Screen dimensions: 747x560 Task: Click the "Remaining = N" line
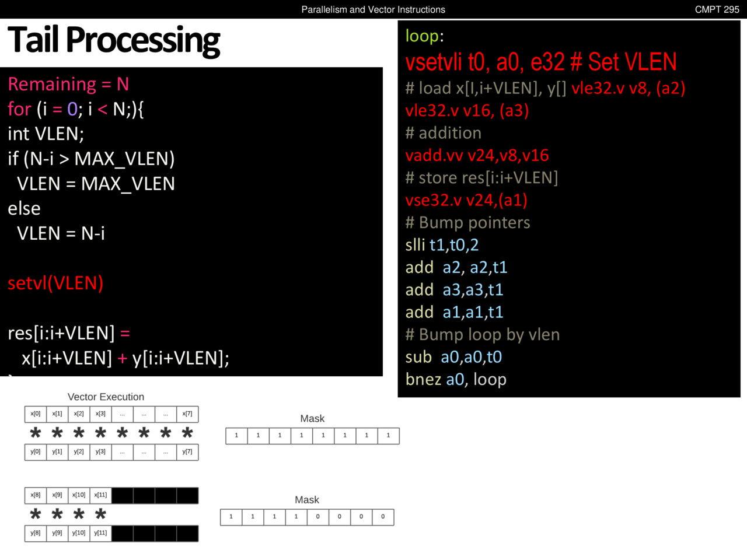(x=68, y=84)
